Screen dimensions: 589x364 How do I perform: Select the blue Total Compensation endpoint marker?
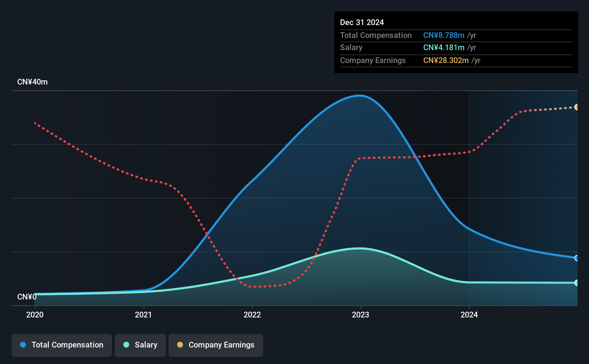tap(576, 258)
